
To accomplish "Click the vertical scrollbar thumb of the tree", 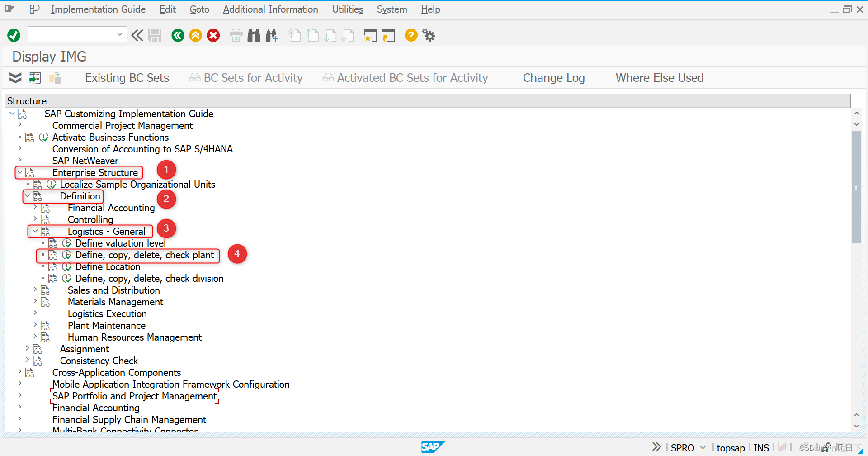I will click(856, 187).
